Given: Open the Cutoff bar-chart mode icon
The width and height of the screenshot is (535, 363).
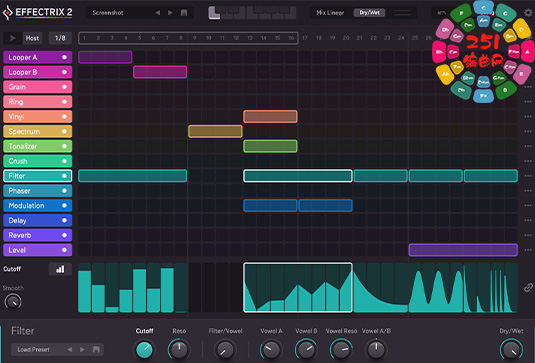Looking at the screenshot, I should tap(60, 269).
